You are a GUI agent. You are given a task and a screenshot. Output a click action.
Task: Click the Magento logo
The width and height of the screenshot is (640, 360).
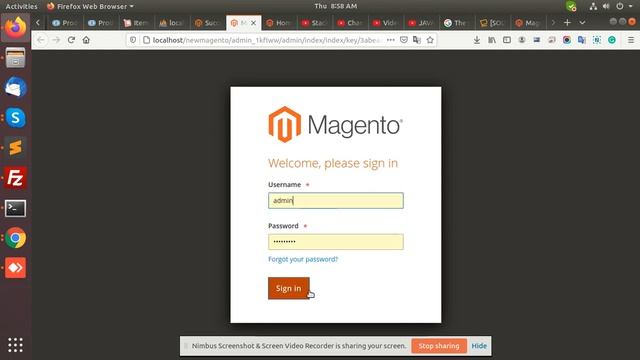336,124
